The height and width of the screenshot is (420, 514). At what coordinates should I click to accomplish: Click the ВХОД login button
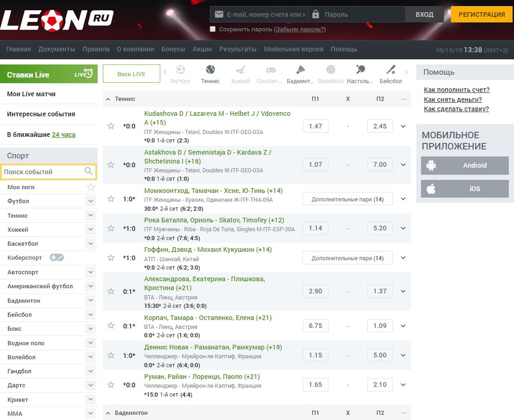tap(424, 14)
